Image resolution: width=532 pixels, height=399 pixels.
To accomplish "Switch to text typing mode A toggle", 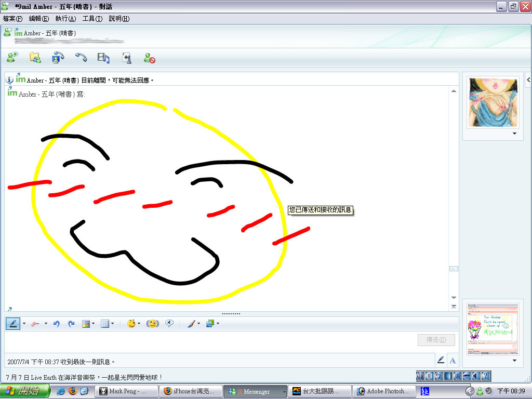I will (453, 361).
